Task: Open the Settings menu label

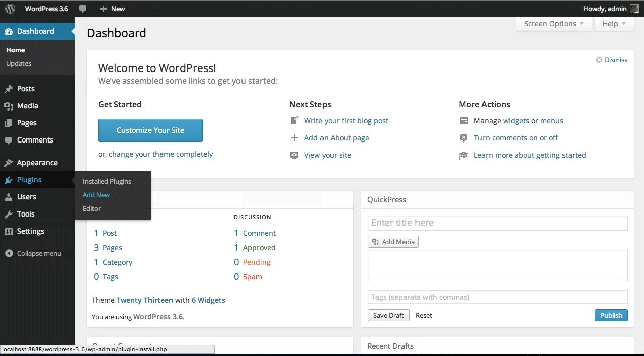Action: [x=31, y=231]
